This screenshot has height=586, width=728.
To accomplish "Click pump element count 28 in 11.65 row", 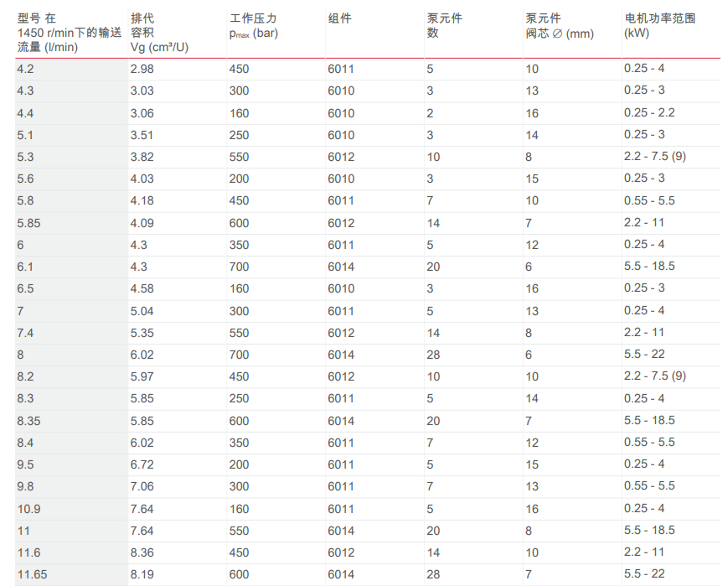I will [x=433, y=575].
